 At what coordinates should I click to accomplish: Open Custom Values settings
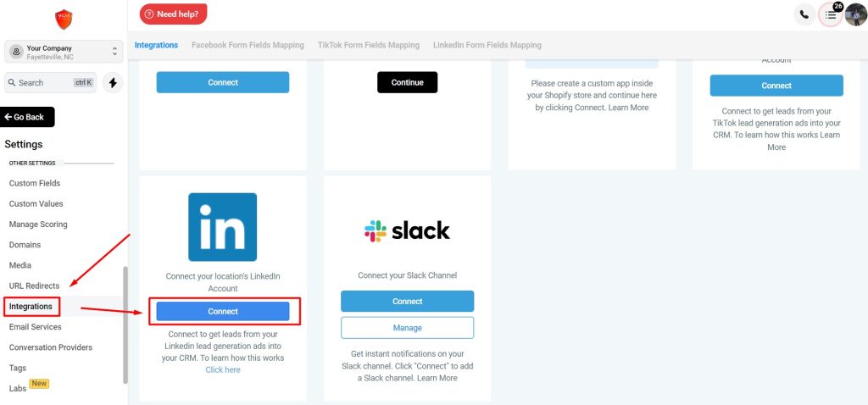tap(36, 203)
